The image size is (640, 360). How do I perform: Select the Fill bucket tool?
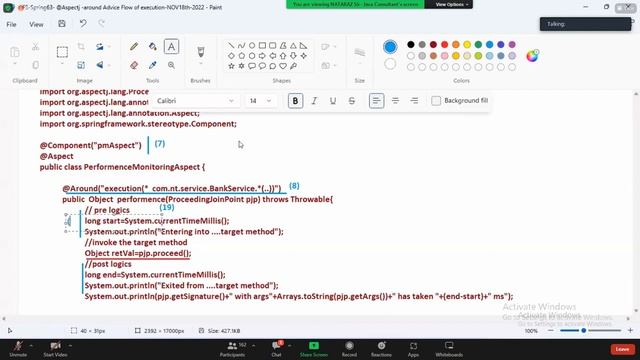pyautogui.click(x=153, y=47)
